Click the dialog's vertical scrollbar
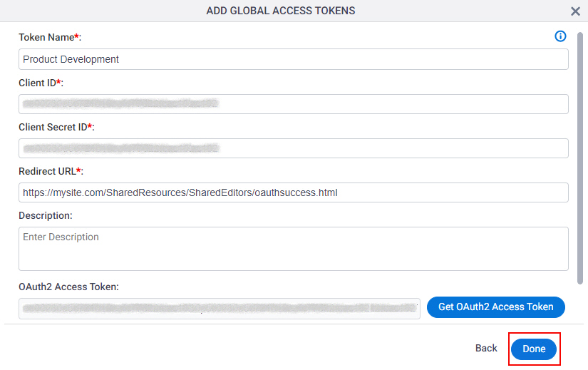The height and width of the screenshot is (370, 588). tap(580, 158)
